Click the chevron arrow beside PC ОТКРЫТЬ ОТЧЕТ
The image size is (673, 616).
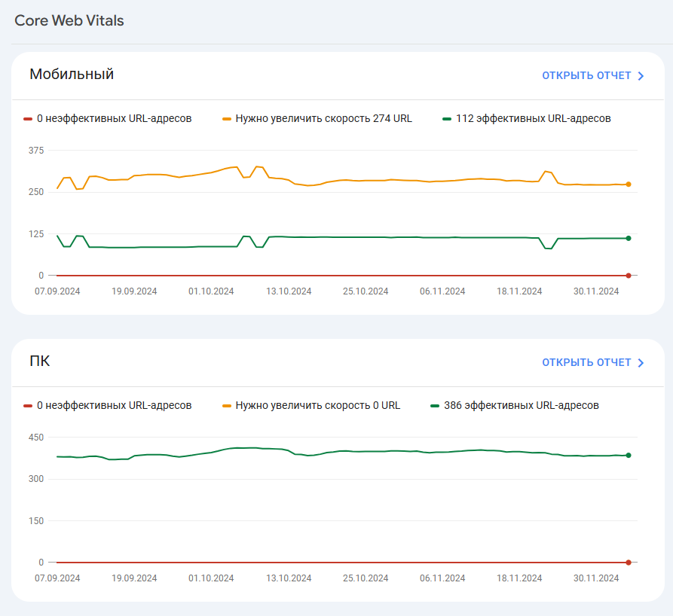[641, 362]
